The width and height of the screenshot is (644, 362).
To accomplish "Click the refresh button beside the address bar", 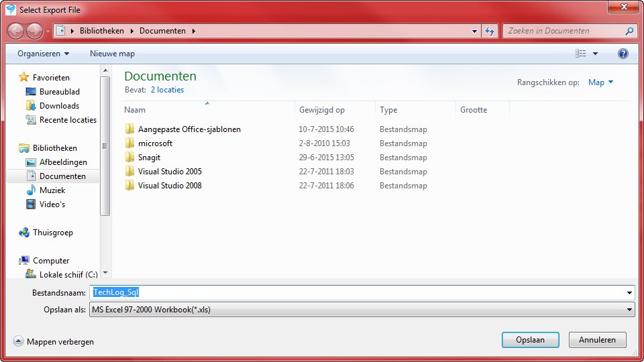I will 489,31.
